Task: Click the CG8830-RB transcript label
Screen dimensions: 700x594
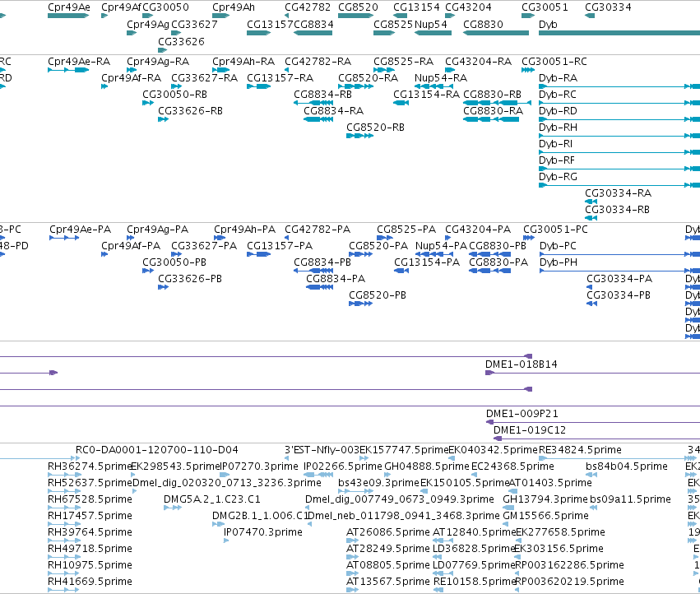Action: click(493, 95)
